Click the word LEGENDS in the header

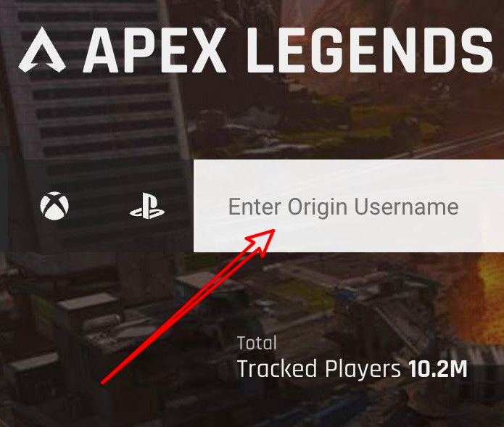click(370, 50)
